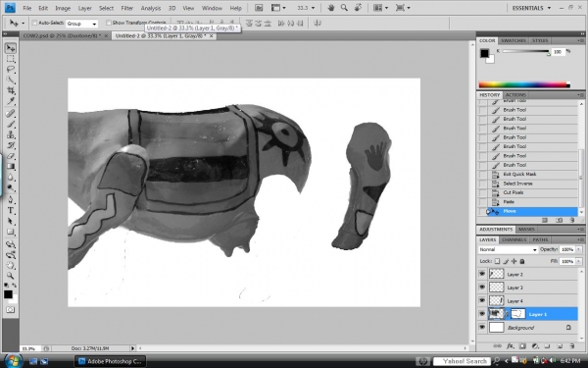Open the Arrange Documents dropdown
This screenshot has width=588, height=368.
pos(380,8)
